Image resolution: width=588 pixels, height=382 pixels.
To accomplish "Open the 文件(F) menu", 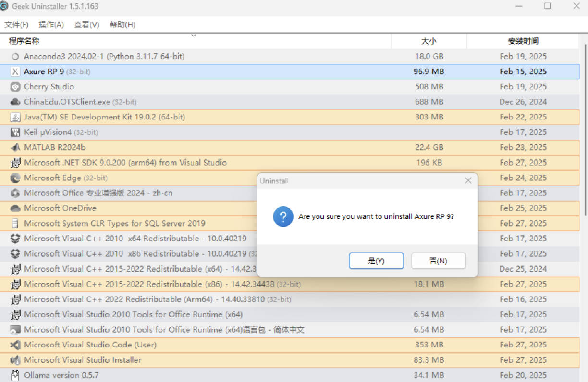I will [16, 24].
